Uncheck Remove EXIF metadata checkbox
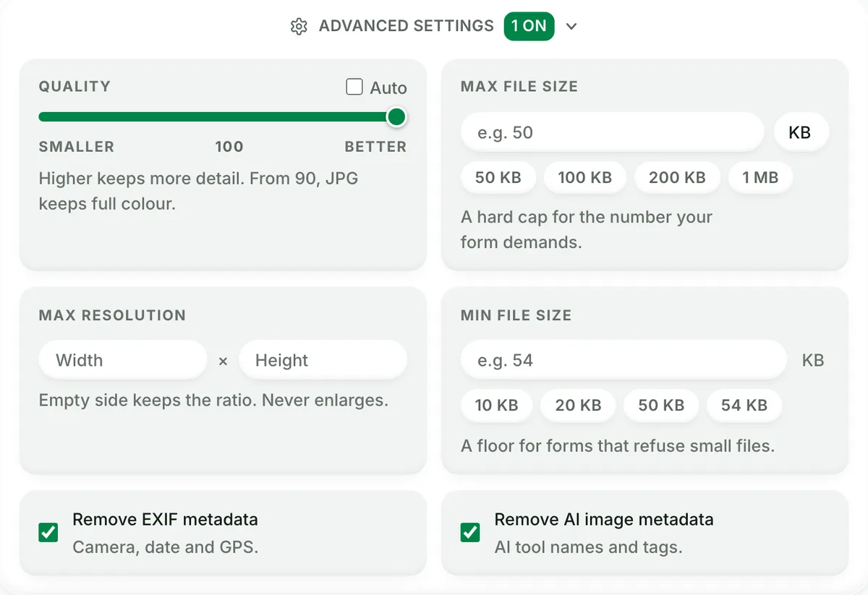Screen dimensions: 868x595 [48, 534]
